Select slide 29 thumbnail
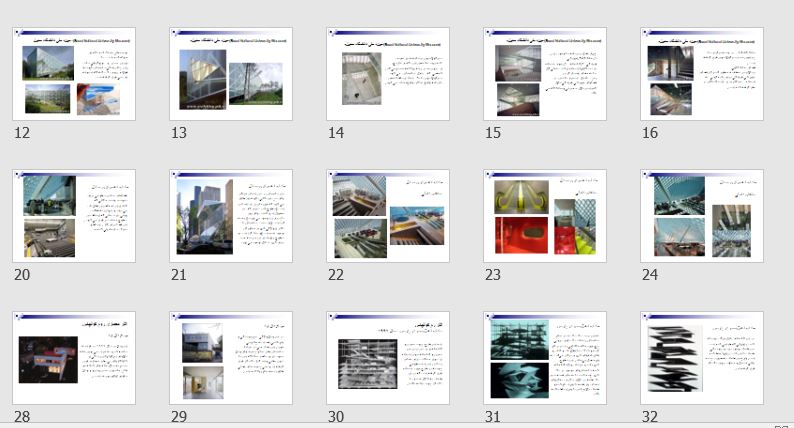This screenshot has height=428, width=794. tap(231, 358)
